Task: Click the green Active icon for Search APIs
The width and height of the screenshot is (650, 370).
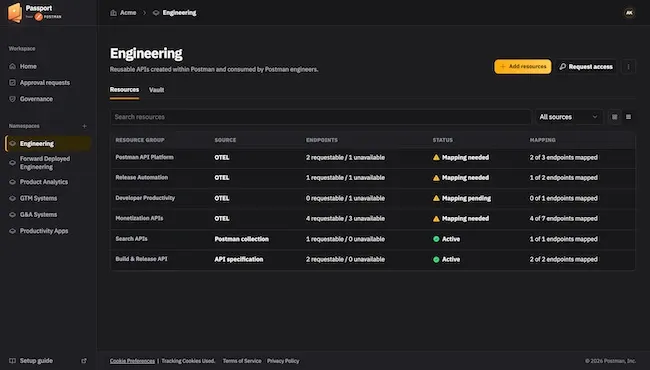Action: (x=436, y=239)
